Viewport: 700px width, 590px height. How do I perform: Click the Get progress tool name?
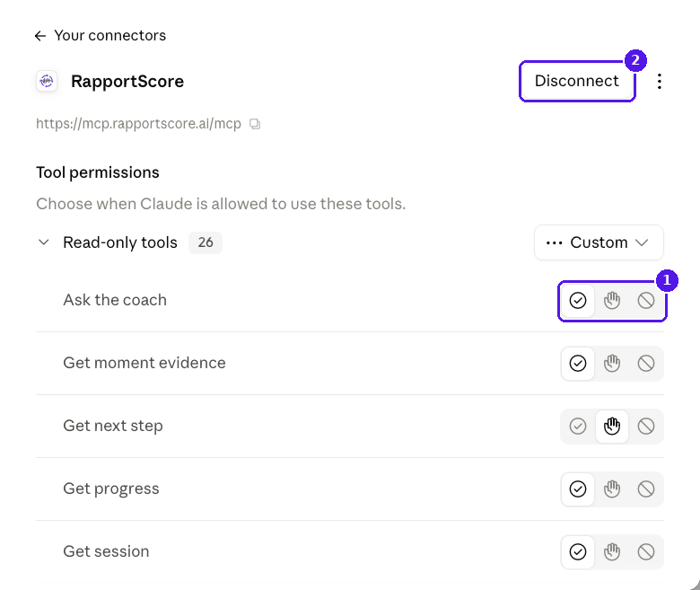tap(111, 489)
